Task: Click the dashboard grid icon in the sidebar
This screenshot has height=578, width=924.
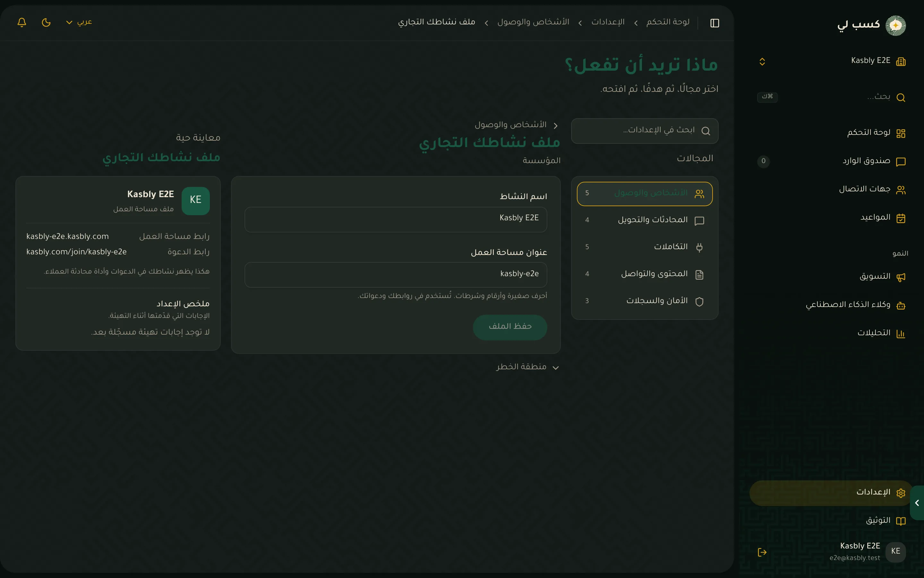Action: 901,133
